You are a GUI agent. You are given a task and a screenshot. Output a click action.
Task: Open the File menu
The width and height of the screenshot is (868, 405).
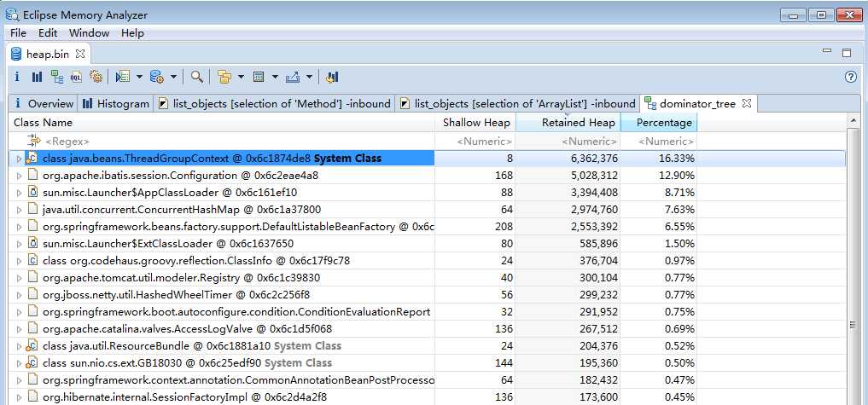tap(18, 33)
